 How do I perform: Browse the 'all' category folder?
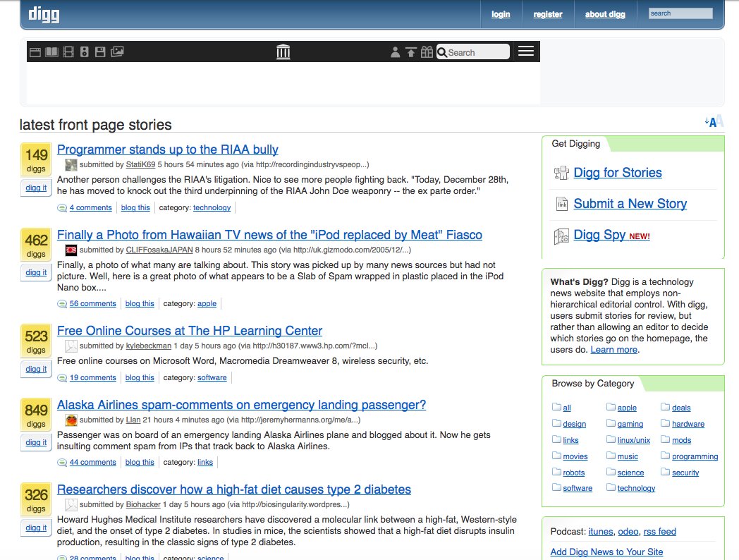pyautogui.click(x=566, y=408)
